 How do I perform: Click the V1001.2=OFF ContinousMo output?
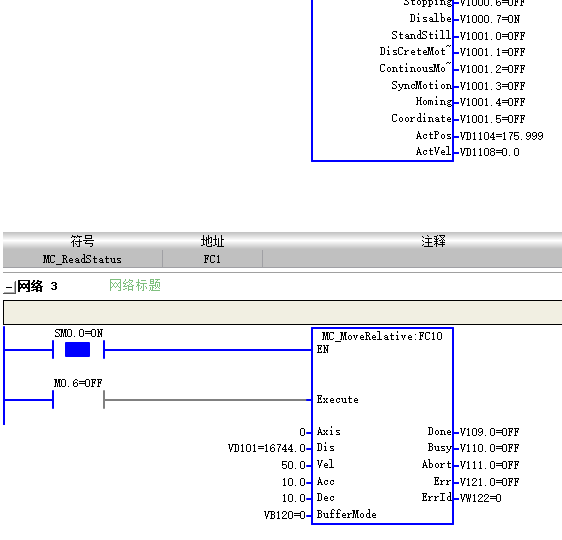(x=492, y=69)
